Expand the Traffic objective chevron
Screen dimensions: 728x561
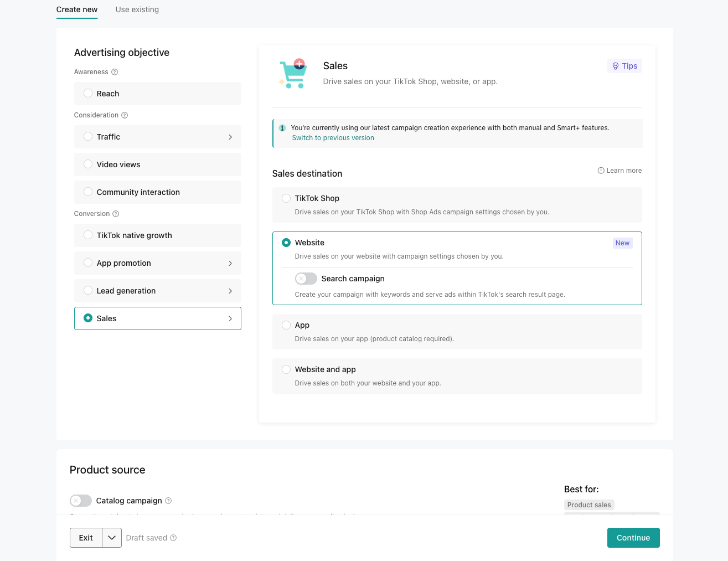230,137
